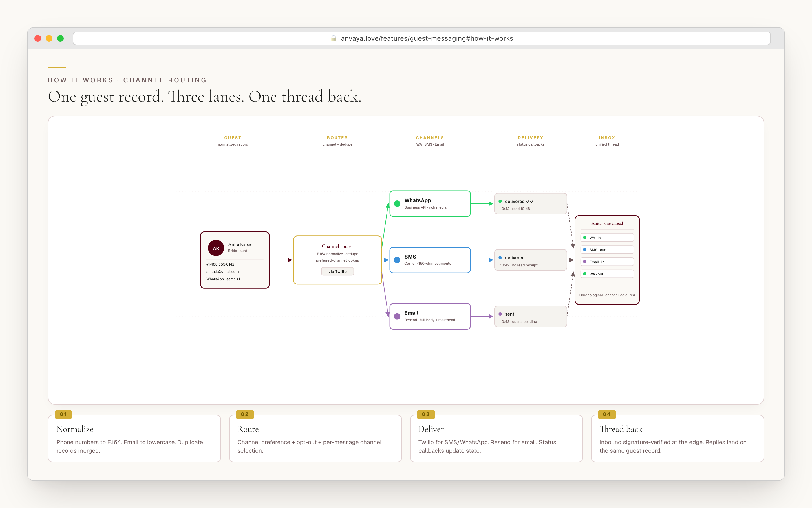Click the 01 step badge
Image resolution: width=812 pixels, height=508 pixels.
63,414
